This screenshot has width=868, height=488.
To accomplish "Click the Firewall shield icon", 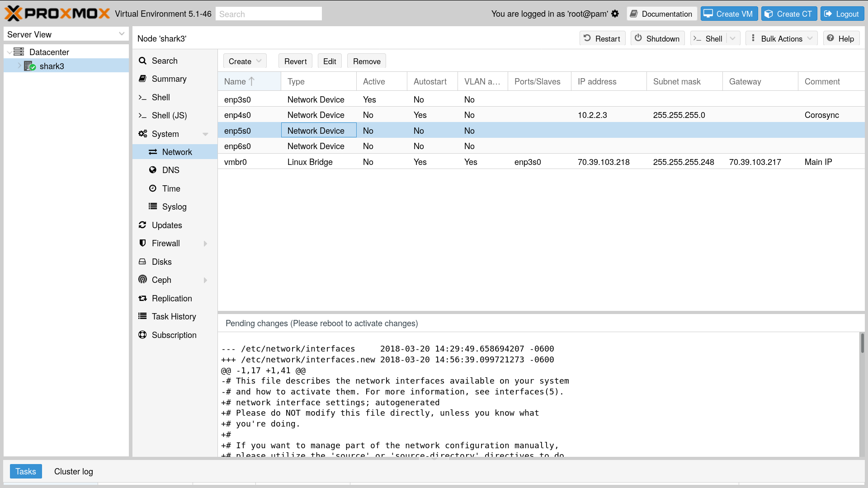I will [x=142, y=243].
